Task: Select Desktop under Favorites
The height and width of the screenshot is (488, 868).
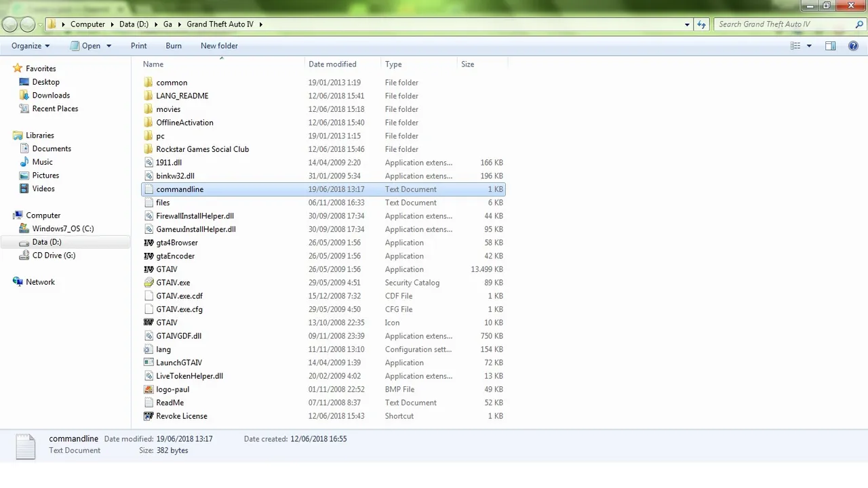Action: click(x=46, y=82)
